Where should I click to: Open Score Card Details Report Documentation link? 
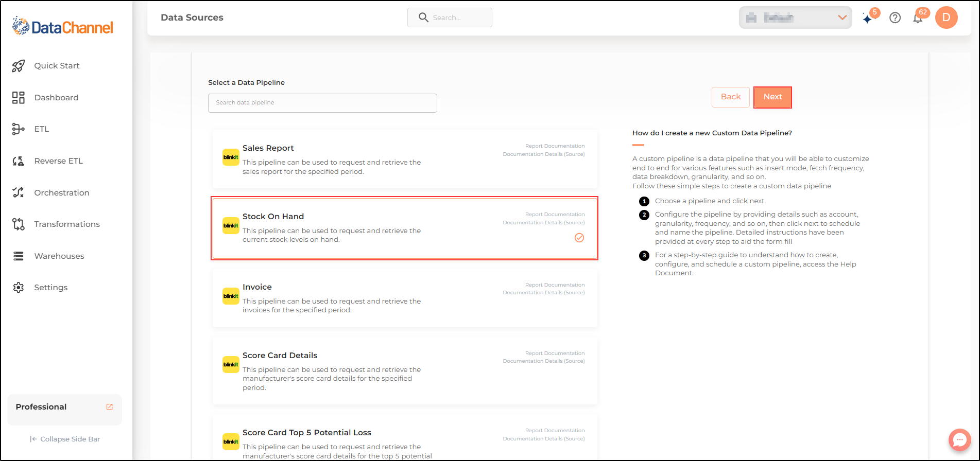(x=555, y=353)
